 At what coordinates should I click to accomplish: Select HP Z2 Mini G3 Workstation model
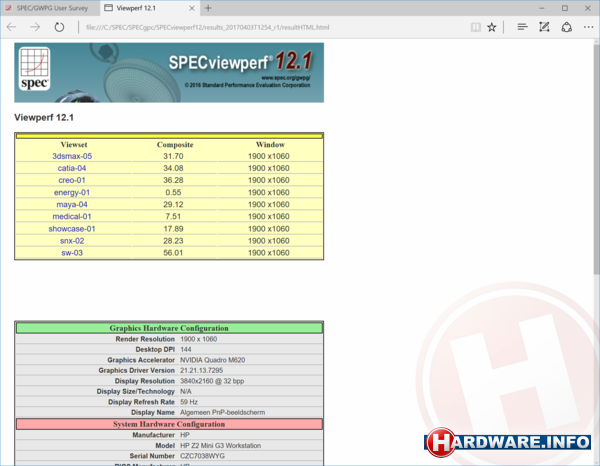pyautogui.click(x=220, y=446)
